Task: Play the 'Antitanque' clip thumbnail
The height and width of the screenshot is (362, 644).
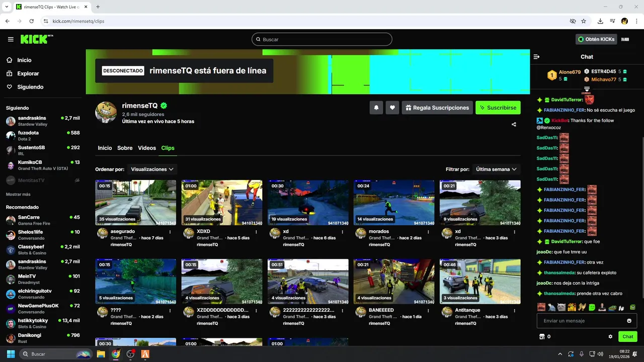Action: click(480, 282)
